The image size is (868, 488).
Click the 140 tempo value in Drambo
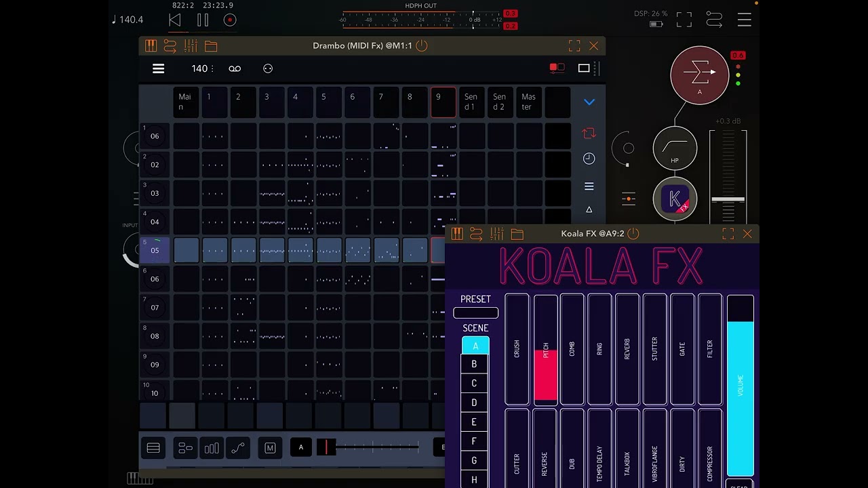(x=199, y=68)
